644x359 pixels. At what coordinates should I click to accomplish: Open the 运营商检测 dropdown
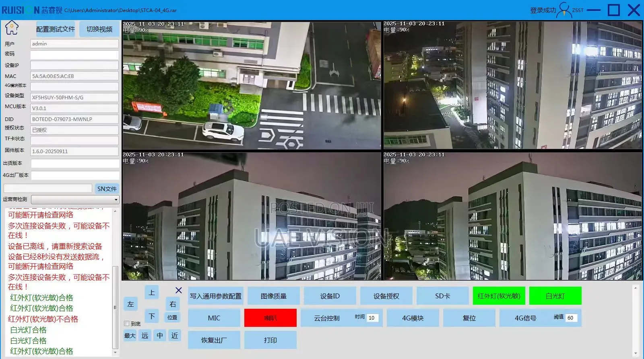(x=75, y=199)
